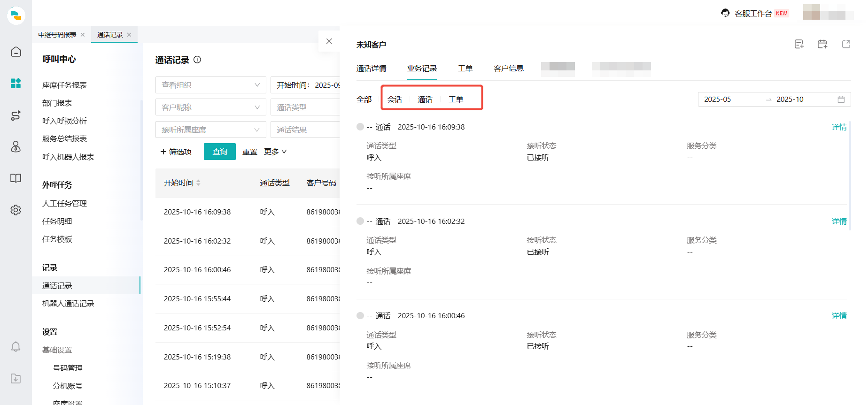Image resolution: width=868 pixels, height=405 pixels.
Task: Click the info icon beside 通话记录 title
Action: tap(197, 60)
